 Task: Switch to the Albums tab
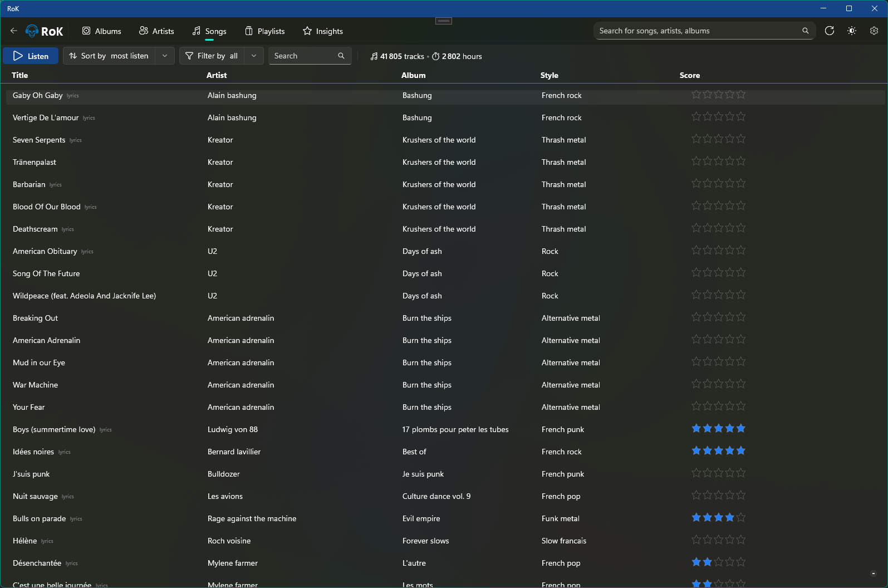point(101,31)
